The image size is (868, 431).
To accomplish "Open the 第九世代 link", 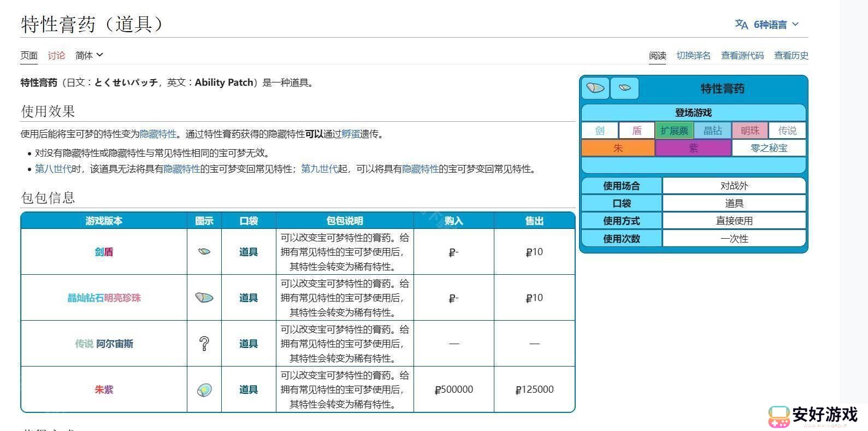I will [x=319, y=169].
